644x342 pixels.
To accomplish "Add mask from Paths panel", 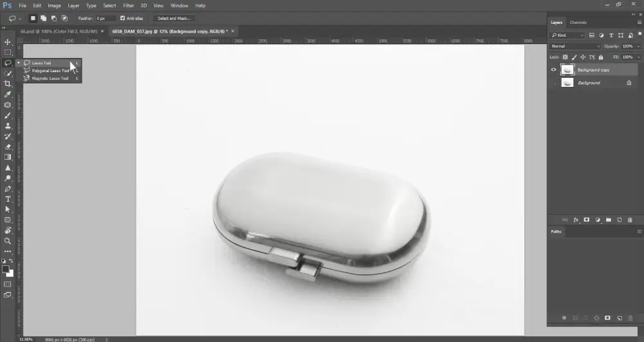I will click(x=607, y=318).
